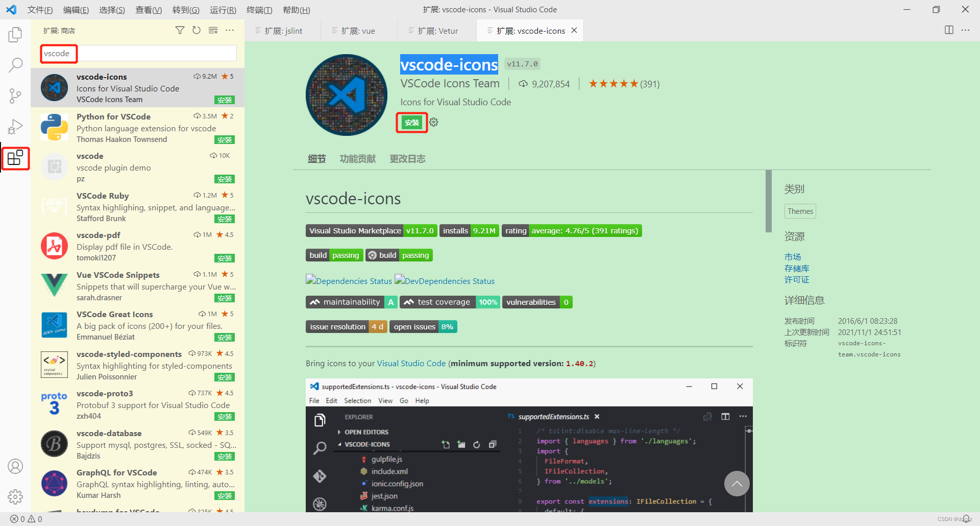Image resolution: width=980 pixels, height=526 pixels.
Task: Open the 存储库 repository link
Action: (x=797, y=269)
